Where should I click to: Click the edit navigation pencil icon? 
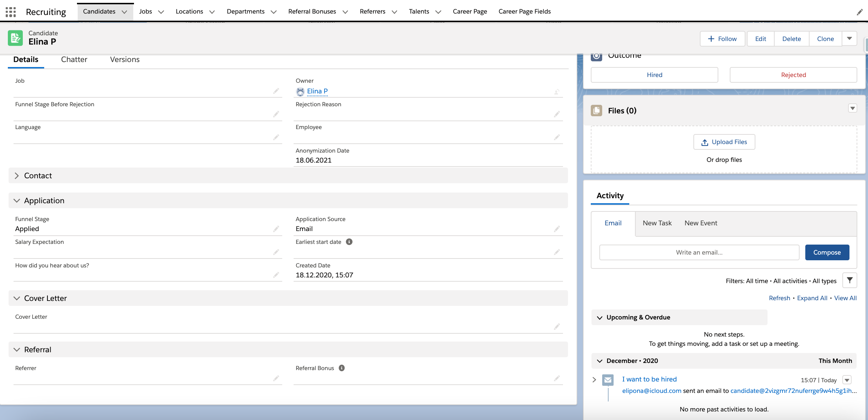coord(859,12)
